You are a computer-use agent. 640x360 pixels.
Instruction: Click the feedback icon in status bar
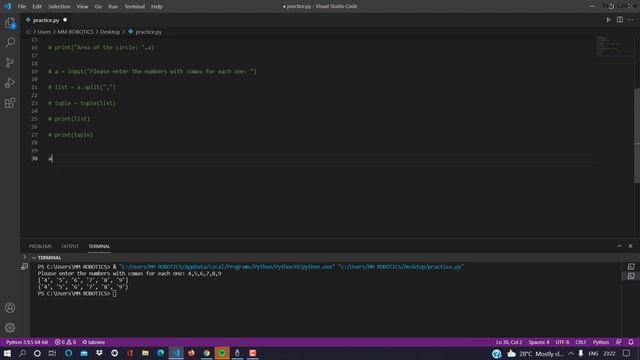[619, 342]
